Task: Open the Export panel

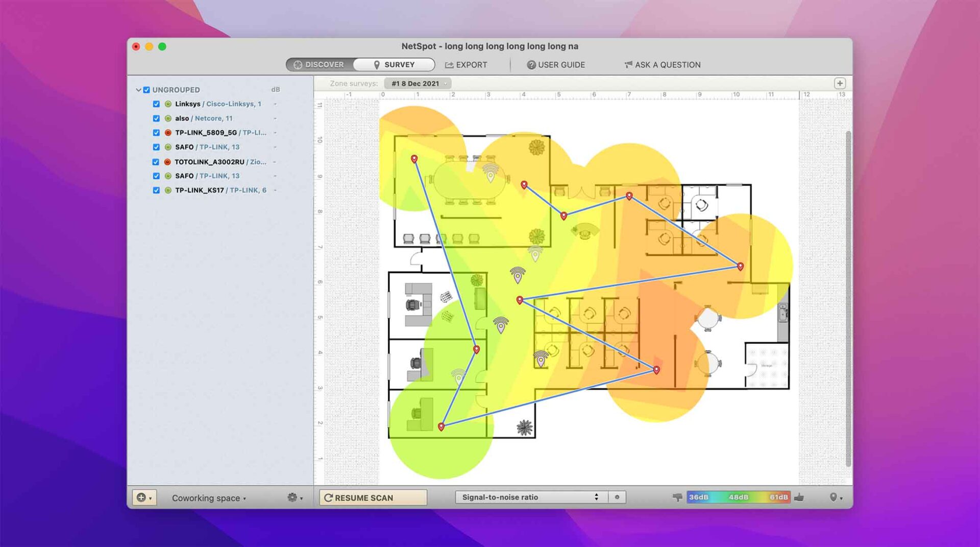Action: tap(466, 65)
